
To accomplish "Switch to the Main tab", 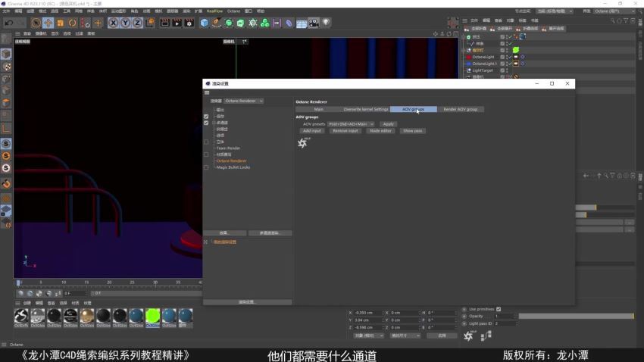I will 318,109.
